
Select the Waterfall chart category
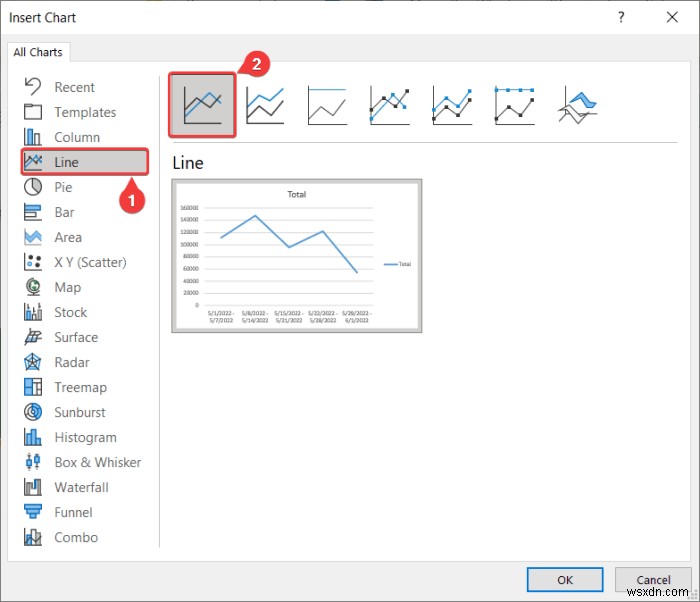pos(84,487)
